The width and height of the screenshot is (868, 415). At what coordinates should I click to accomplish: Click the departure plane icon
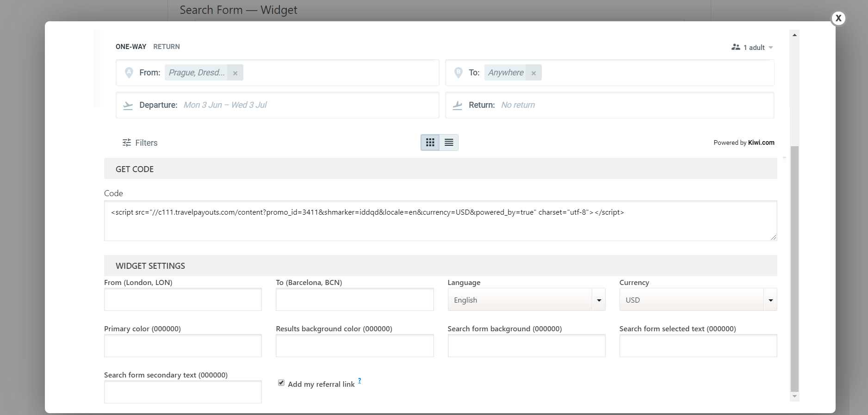(x=128, y=105)
